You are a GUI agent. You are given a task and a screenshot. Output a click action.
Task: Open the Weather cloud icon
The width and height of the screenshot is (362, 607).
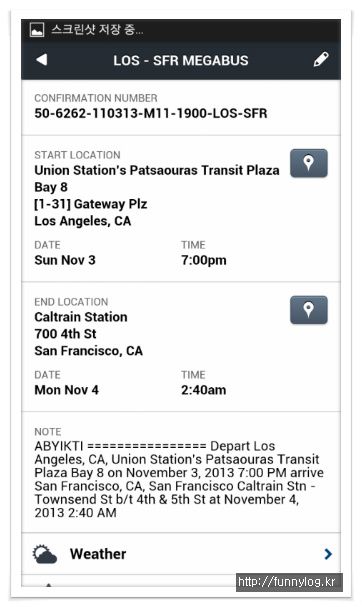pyautogui.click(x=45, y=554)
